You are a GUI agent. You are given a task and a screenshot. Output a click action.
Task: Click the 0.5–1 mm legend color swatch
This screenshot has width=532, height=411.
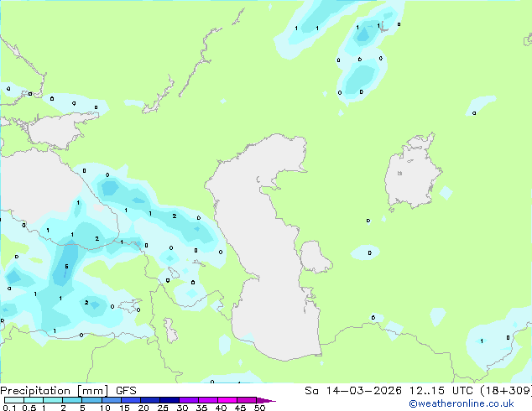point(34,400)
